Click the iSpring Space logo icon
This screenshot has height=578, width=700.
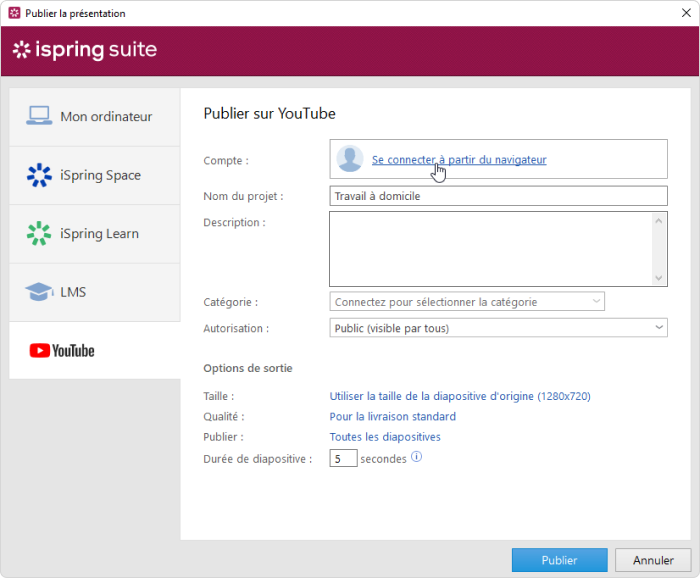click(39, 175)
